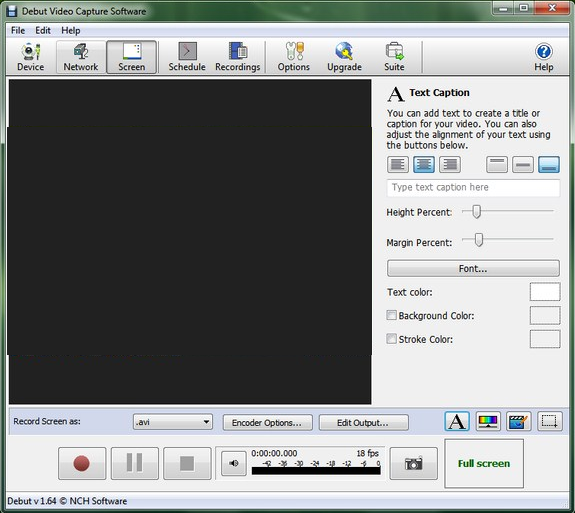The height and width of the screenshot is (513, 575).
Task: Enable the Stroke Color checkbox
Action: (x=392, y=338)
